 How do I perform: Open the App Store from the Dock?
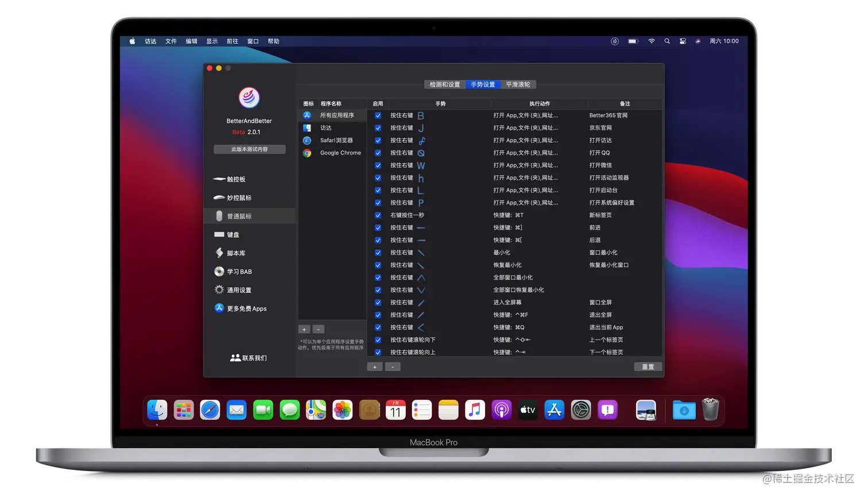click(555, 410)
